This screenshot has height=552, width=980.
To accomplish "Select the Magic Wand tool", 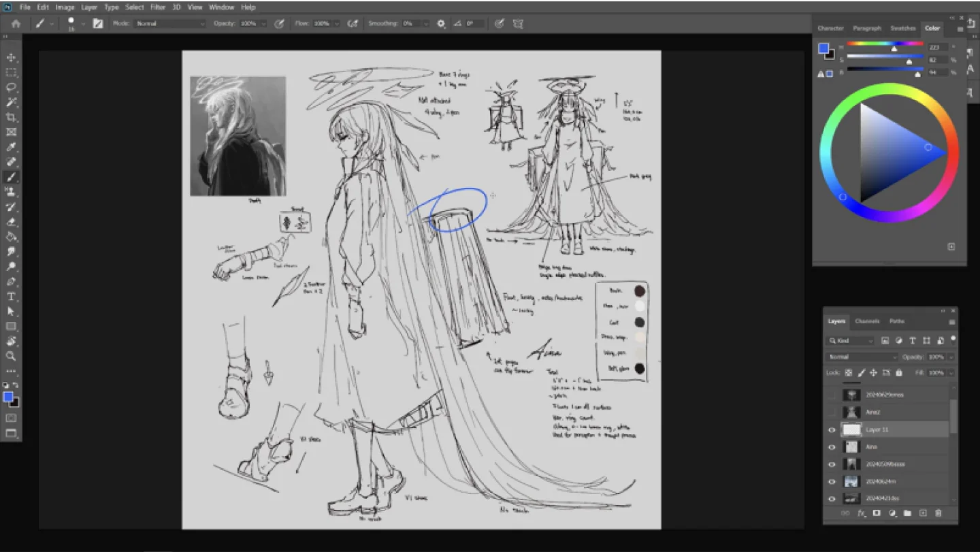I will click(11, 102).
